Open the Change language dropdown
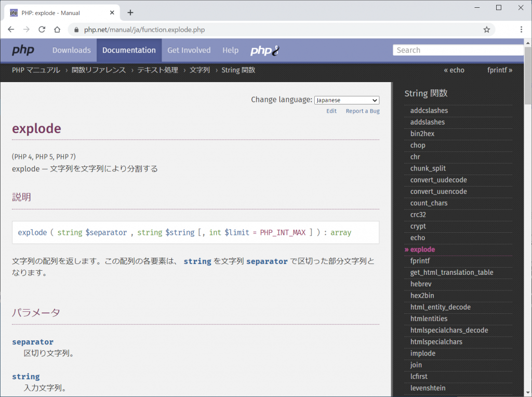 (x=347, y=100)
